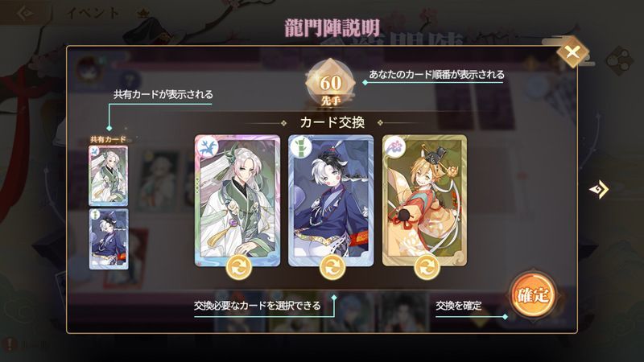
Task: Select the blue-robed character card in center
Action: tap(331, 200)
